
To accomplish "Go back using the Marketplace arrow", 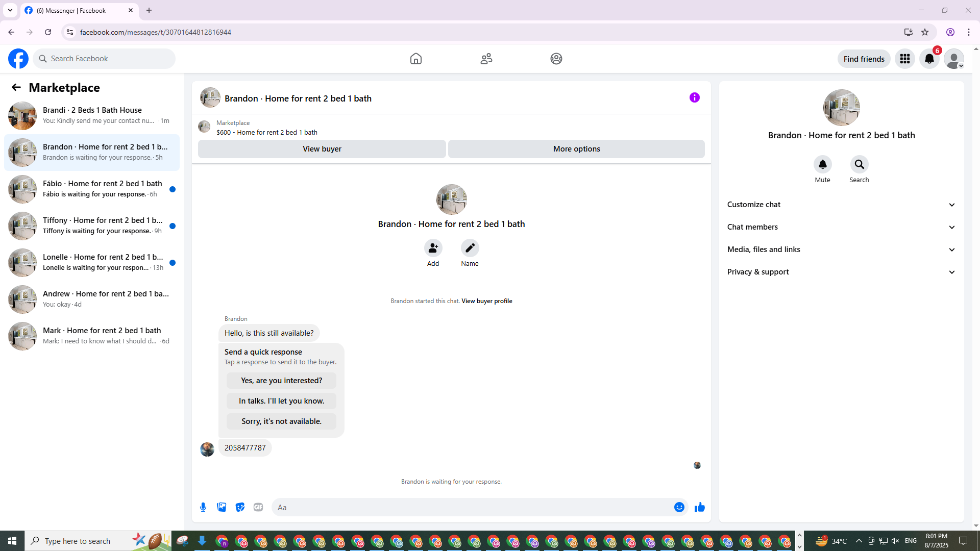I will [x=16, y=88].
